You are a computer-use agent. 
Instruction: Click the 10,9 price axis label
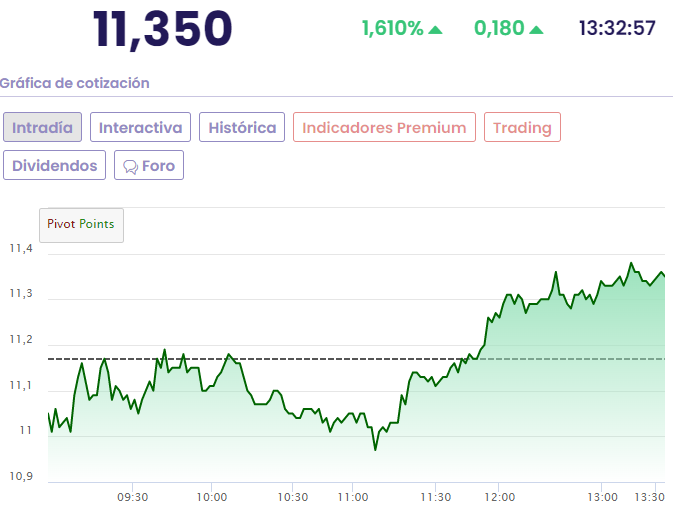tap(21, 476)
